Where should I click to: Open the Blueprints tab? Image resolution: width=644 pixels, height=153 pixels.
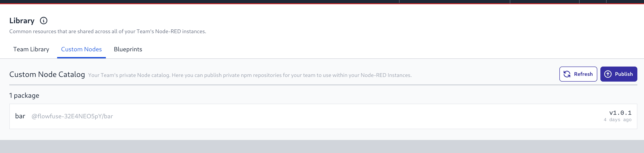coord(128,49)
